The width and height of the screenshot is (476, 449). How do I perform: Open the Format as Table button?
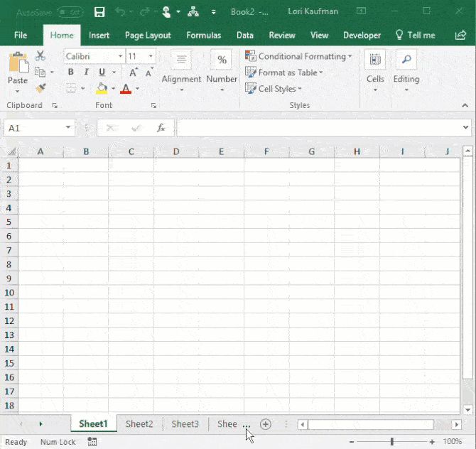(x=283, y=72)
